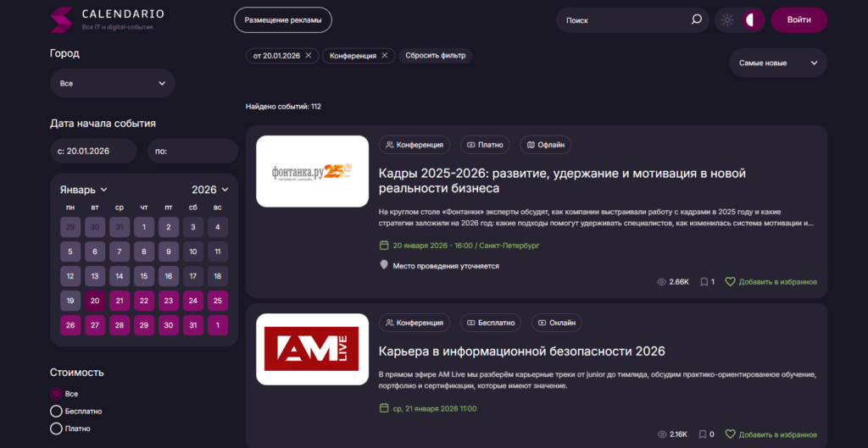Remove the 'от 20.01.2026' filter chip
Viewport: 868px width, 448px height.
[309, 56]
